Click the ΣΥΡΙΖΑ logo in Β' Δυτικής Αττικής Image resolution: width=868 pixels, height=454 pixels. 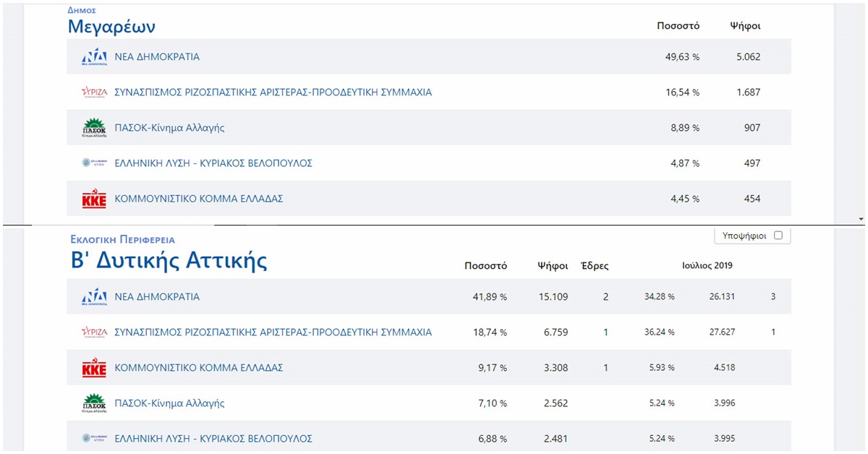click(x=94, y=333)
